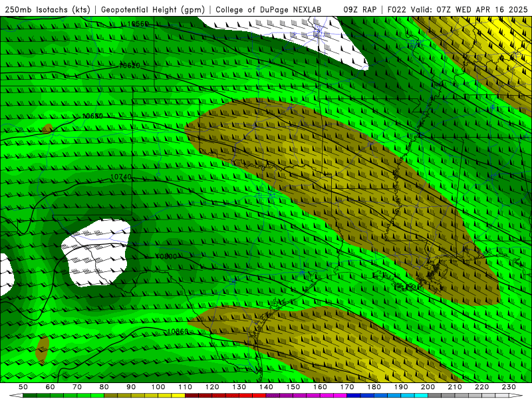Click the 'F022' forecast hour text
The image size is (532, 399).
(x=396, y=9)
